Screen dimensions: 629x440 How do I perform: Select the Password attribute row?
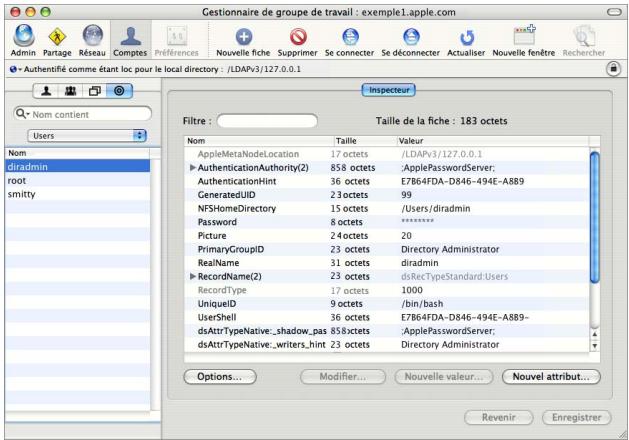[387, 222]
